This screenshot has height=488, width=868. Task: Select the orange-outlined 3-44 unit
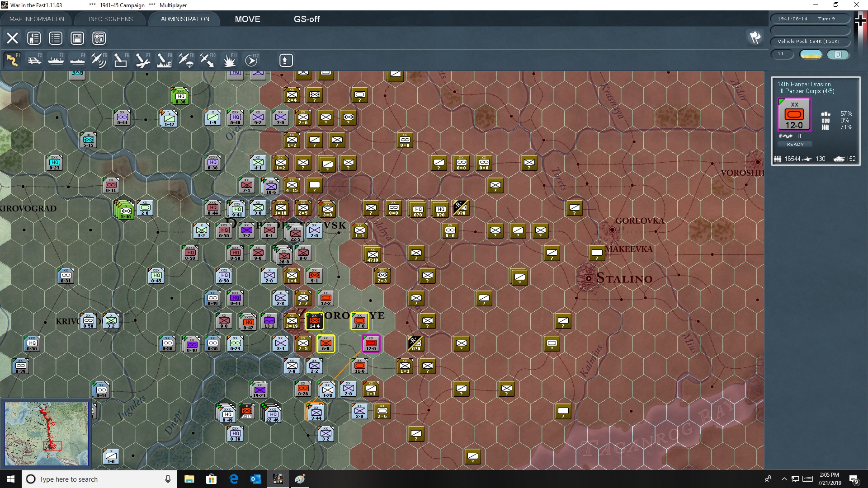(x=316, y=412)
